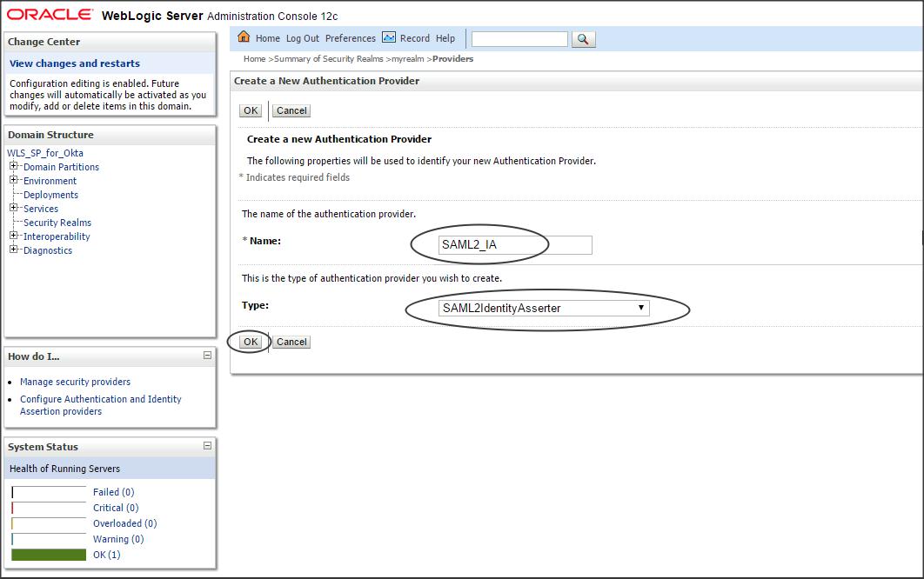924x579 pixels.
Task: Open Home in the top toolbar
Action: pyautogui.click(x=267, y=38)
